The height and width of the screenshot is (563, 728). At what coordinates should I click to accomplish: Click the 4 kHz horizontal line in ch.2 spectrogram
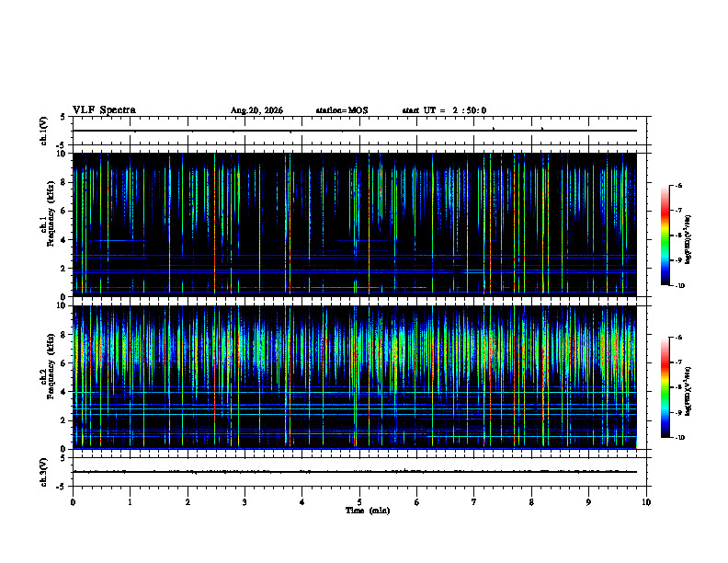pos(355,392)
